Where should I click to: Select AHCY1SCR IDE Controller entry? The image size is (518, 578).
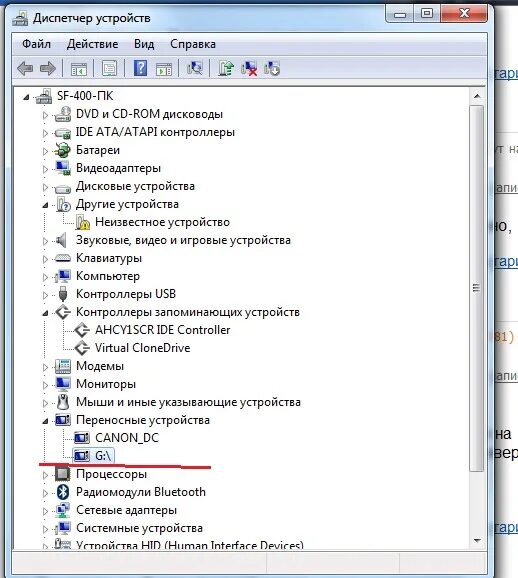coord(163,330)
